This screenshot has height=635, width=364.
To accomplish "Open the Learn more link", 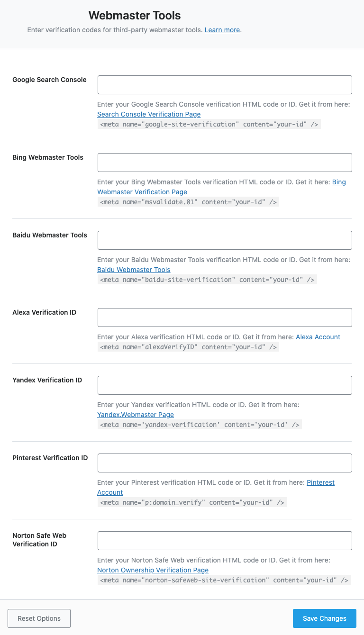I will (222, 30).
